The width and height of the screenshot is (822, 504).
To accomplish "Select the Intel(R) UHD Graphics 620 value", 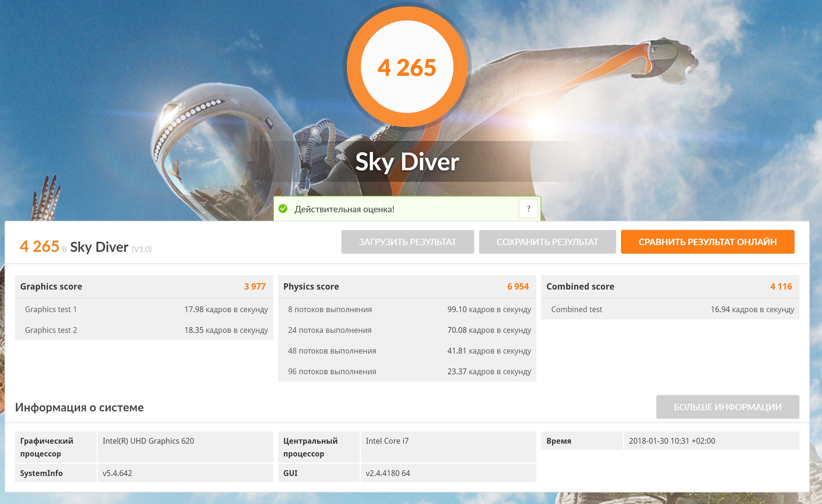I will tap(148, 441).
